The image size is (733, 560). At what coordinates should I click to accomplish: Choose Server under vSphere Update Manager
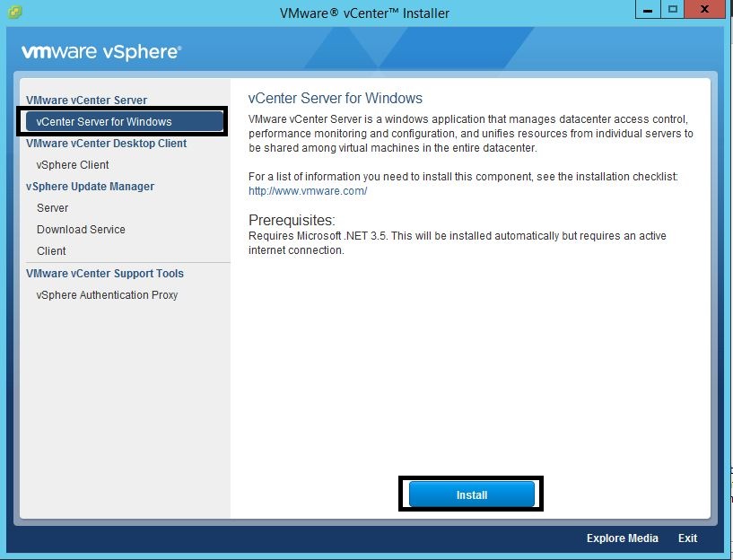point(52,208)
